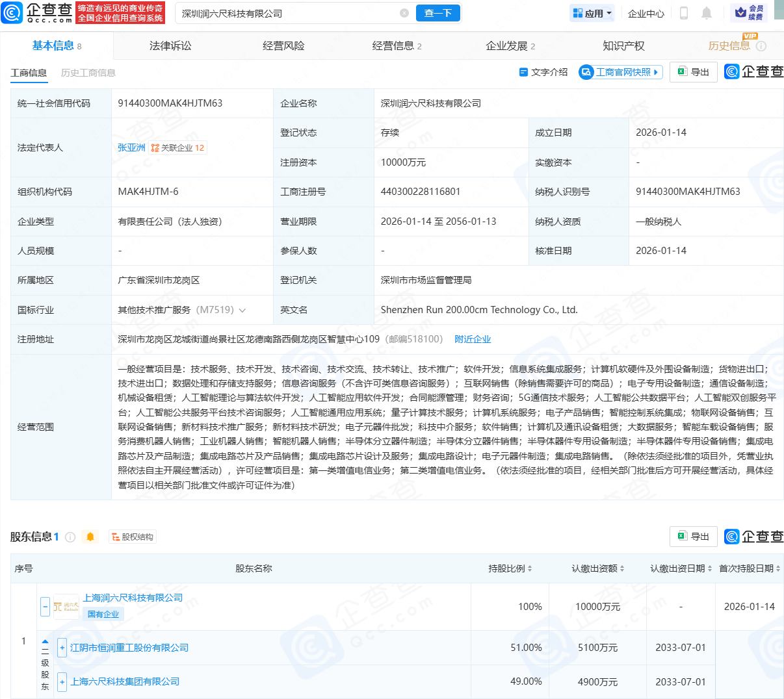Viewport: 784px width, 699px height.
Task: Expand the 其他技术推广服务 industry chevron
Action: coord(242,311)
